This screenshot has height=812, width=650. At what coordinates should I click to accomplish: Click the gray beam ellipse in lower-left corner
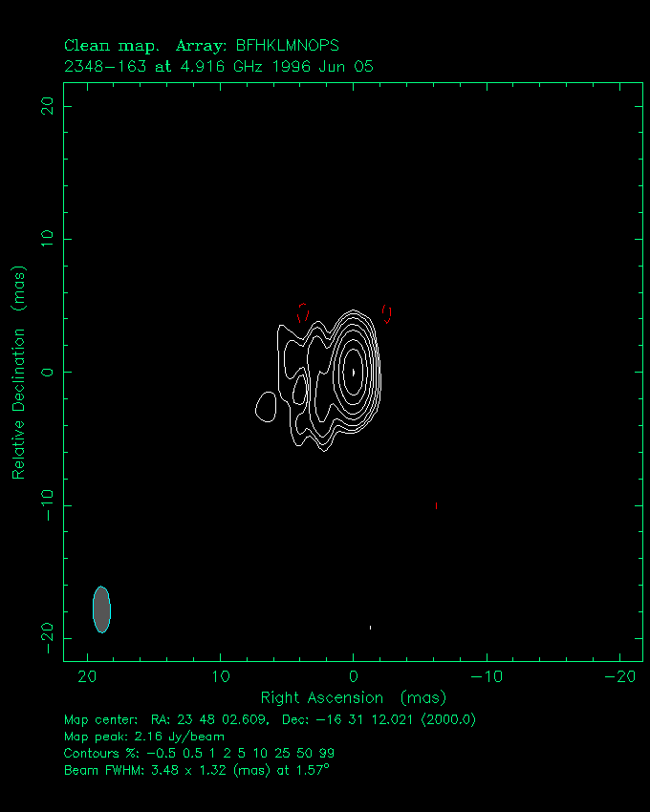click(x=101, y=609)
